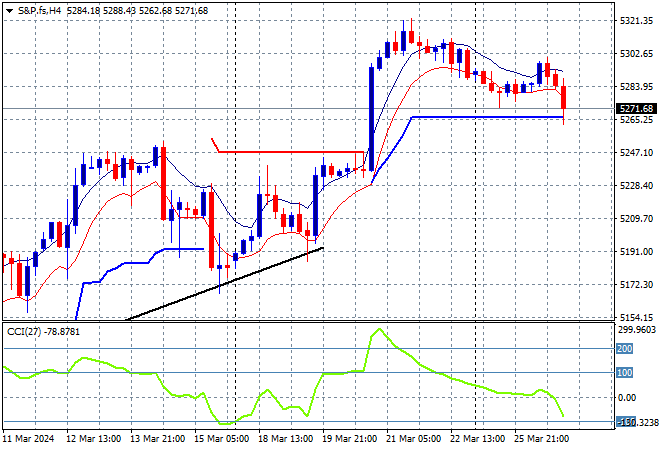The height and width of the screenshot is (450, 660).
Task: Click the chart menu triangle beside S&P.fs
Action: coord(8,10)
